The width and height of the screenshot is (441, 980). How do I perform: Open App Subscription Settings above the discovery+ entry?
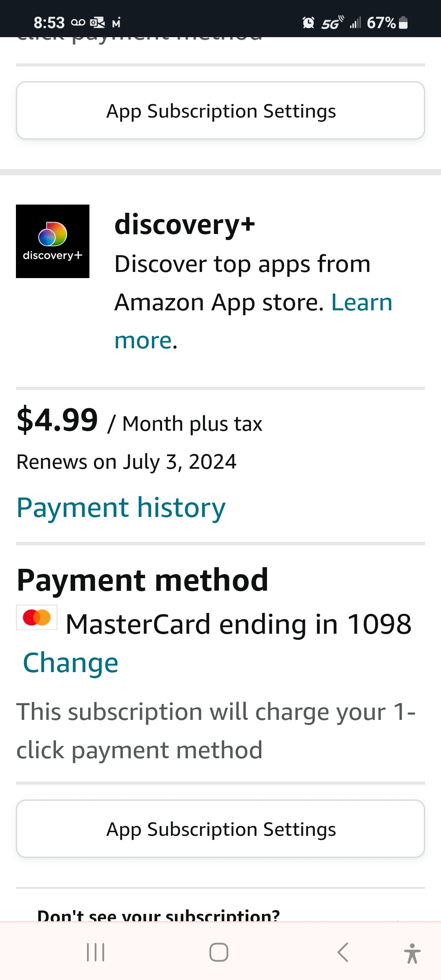[220, 111]
